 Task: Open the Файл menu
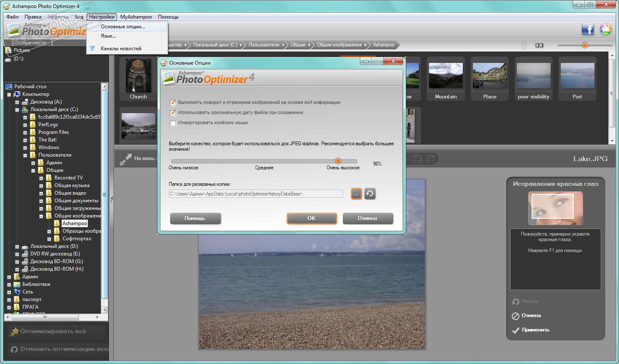[12, 17]
